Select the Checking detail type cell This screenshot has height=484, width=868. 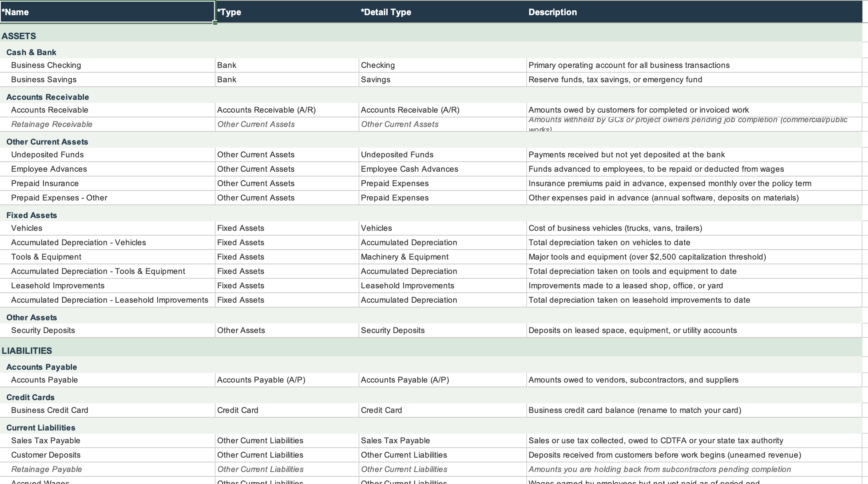click(443, 65)
